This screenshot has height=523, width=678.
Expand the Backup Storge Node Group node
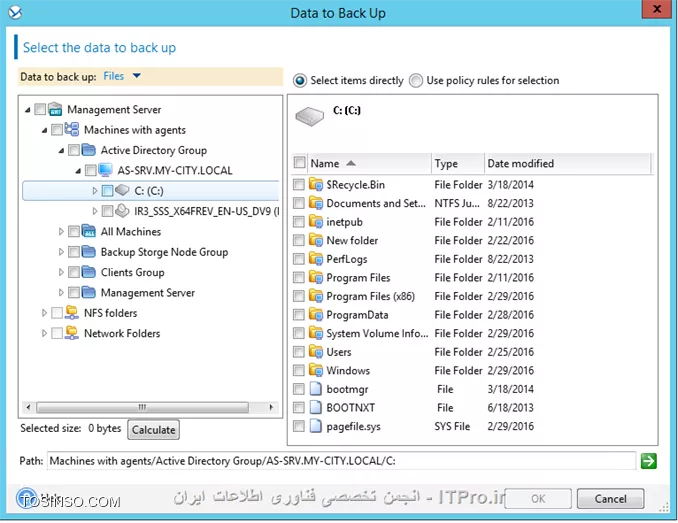click(x=61, y=252)
